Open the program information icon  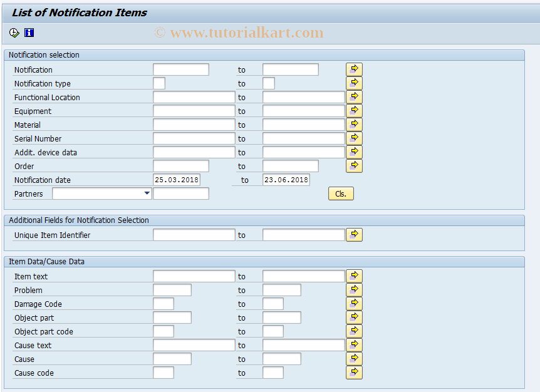(29, 32)
